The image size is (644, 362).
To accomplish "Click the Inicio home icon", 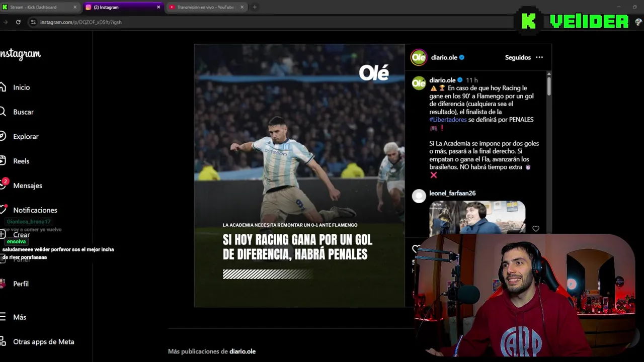I will 3,87.
